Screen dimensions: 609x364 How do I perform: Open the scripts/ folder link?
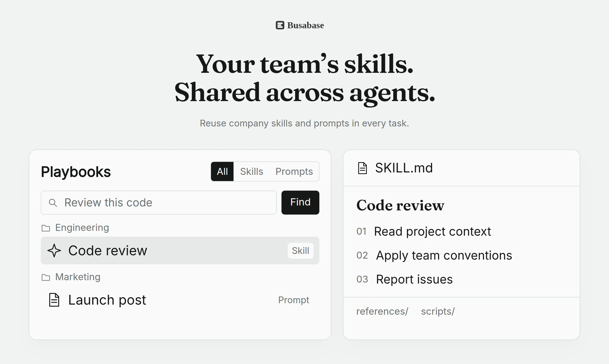click(438, 311)
